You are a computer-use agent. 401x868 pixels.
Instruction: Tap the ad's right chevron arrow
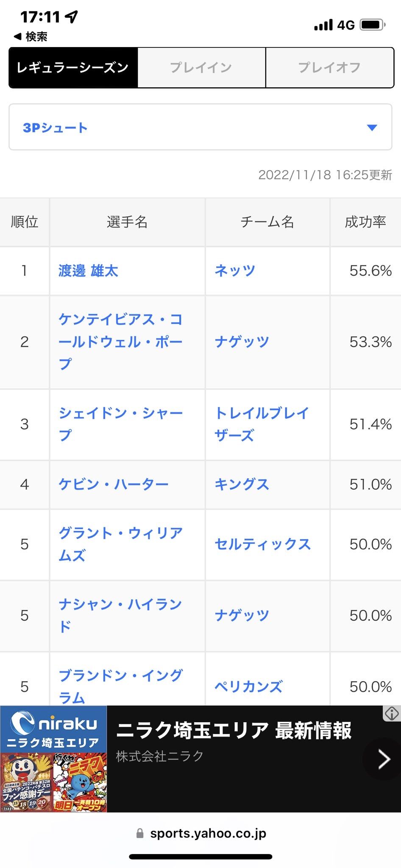tap(384, 759)
